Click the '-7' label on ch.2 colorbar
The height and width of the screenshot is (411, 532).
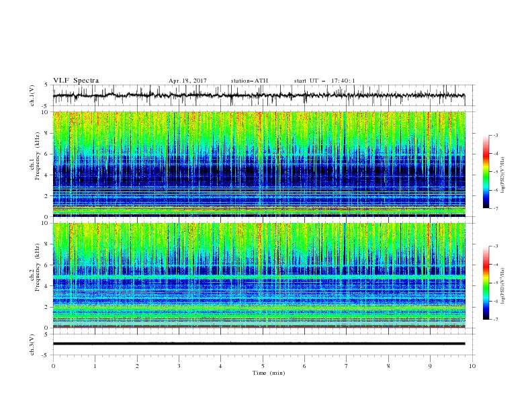click(x=495, y=320)
